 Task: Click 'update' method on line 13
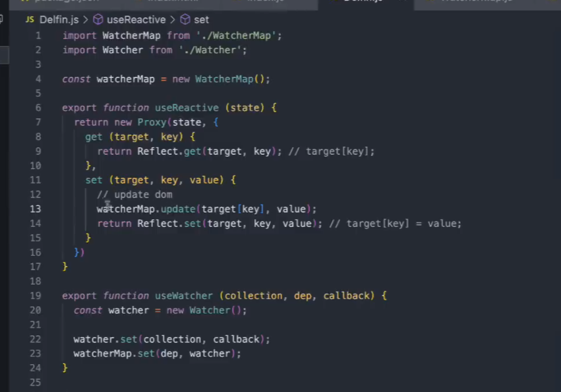(178, 209)
